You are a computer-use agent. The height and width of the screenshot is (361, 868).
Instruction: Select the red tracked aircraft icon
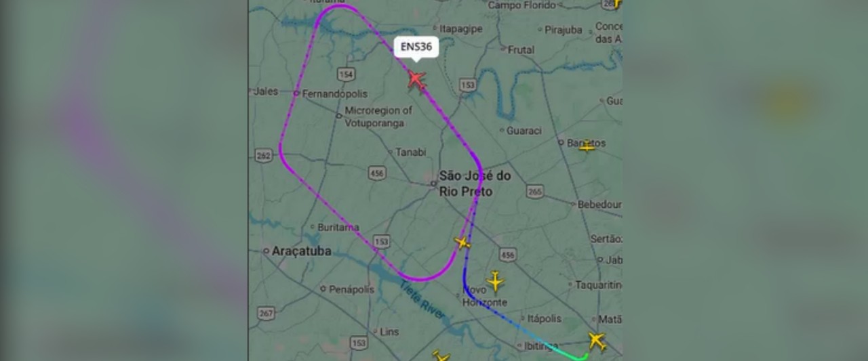(x=416, y=81)
